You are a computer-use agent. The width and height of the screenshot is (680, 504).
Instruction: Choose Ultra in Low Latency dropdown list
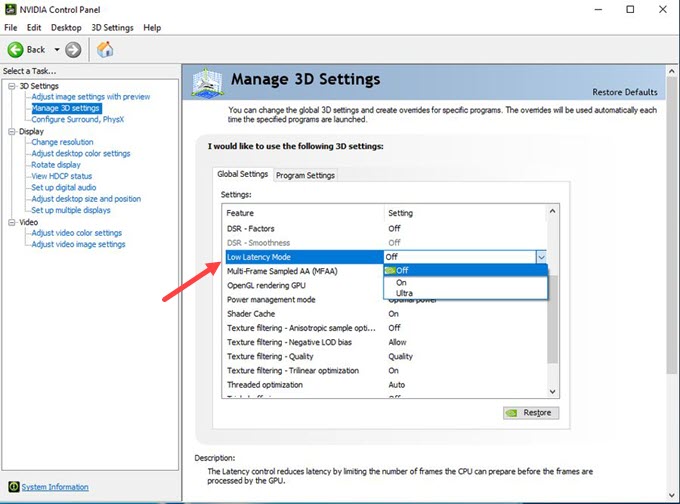[x=465, y=293]
